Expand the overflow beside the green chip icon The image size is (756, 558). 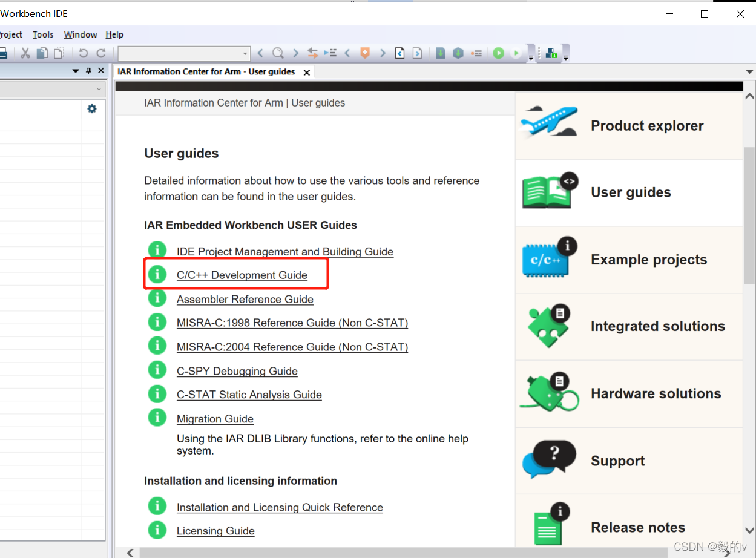coord(566,57)
